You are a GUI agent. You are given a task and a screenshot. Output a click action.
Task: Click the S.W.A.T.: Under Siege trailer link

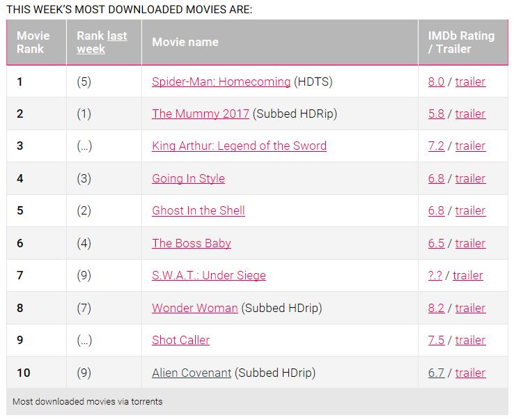(467, 275)
